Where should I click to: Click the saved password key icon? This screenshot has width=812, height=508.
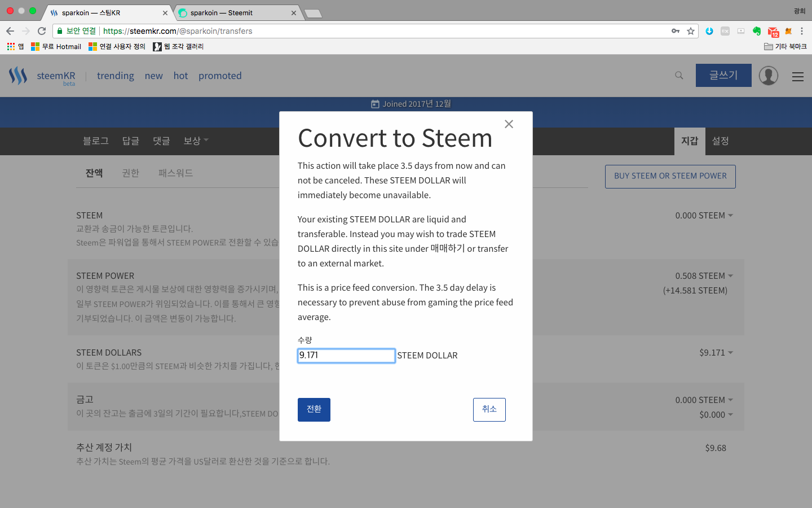tap(676, 31)
